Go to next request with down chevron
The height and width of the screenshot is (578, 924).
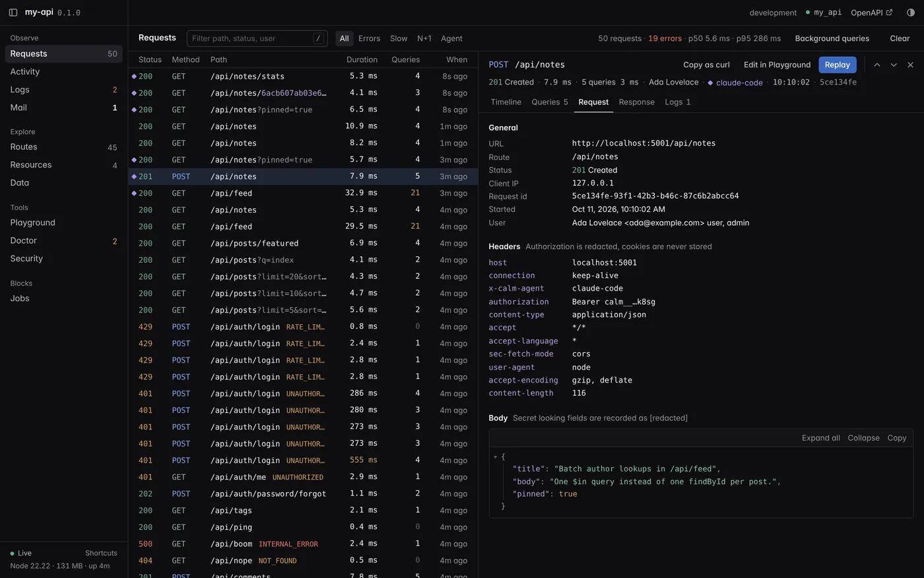[894, 65]
